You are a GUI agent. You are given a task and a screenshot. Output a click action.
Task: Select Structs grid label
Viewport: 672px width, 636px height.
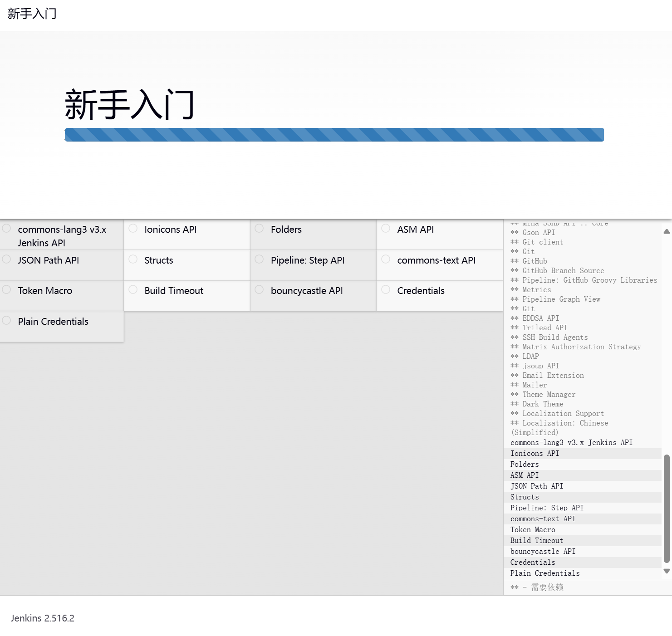[x=159, y=260]
